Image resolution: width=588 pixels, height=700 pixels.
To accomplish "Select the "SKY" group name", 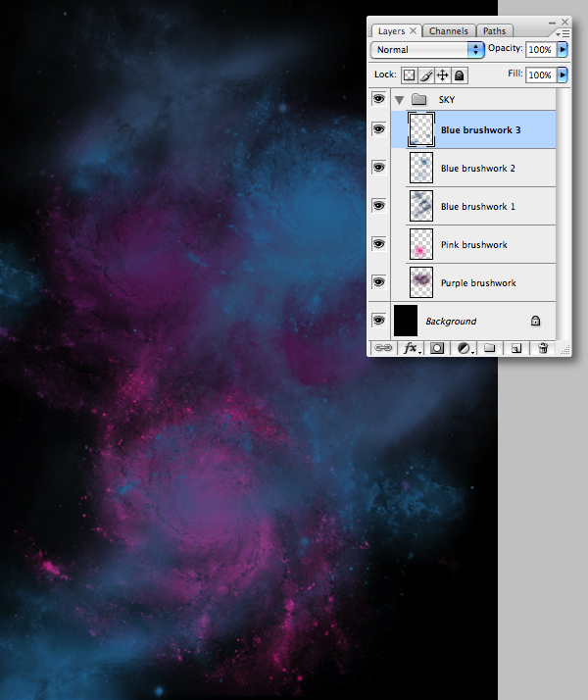I will pyautogui.click(x=447, y=100).
